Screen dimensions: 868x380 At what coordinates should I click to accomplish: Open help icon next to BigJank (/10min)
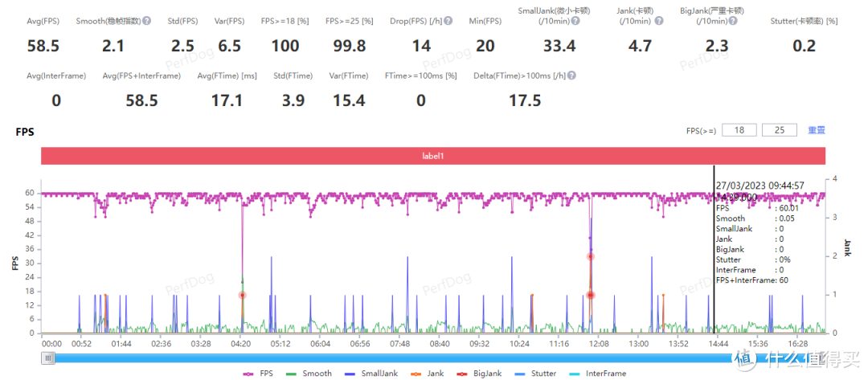coord(733,21)
